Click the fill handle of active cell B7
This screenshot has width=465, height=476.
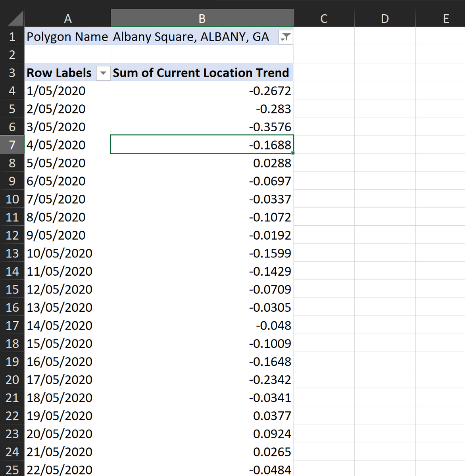click(x=293, y=154)
